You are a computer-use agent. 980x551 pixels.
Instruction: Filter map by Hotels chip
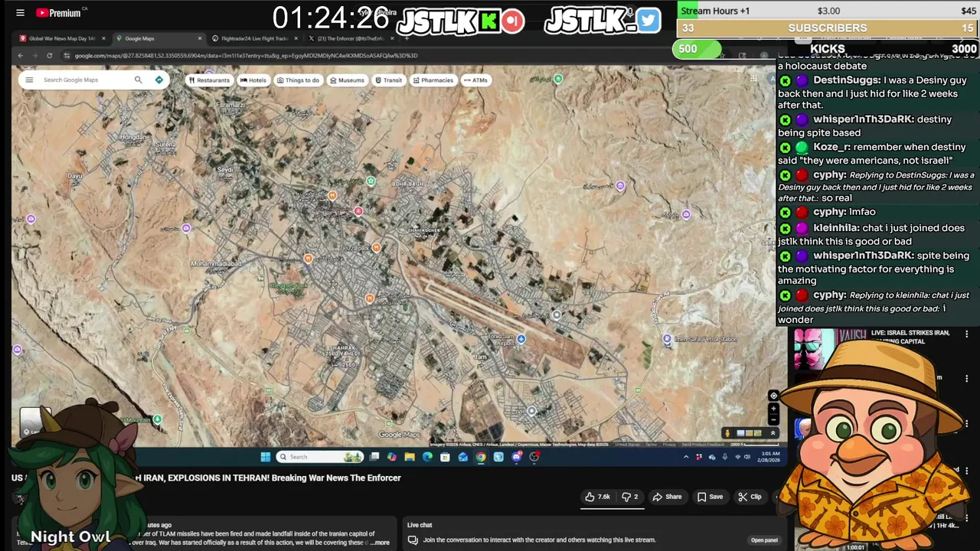(253, 80)
